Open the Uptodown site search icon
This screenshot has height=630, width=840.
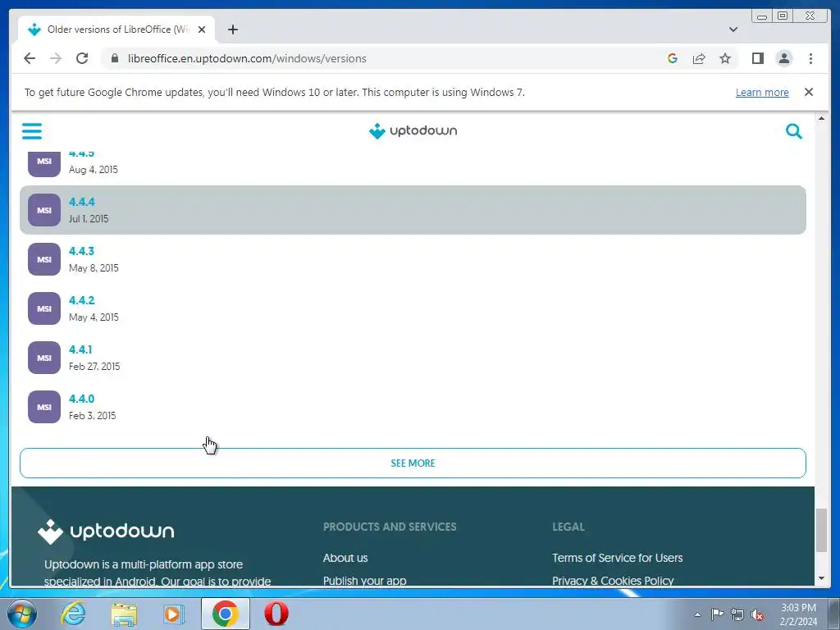point(793,130)
